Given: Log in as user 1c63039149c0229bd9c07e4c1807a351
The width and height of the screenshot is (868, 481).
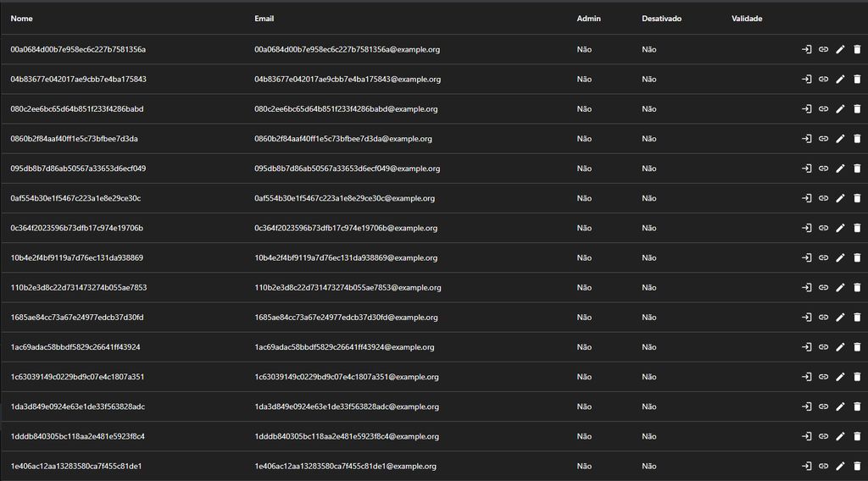Looking at the screenshot, I should pyautogui.click(x=807, y=377).
